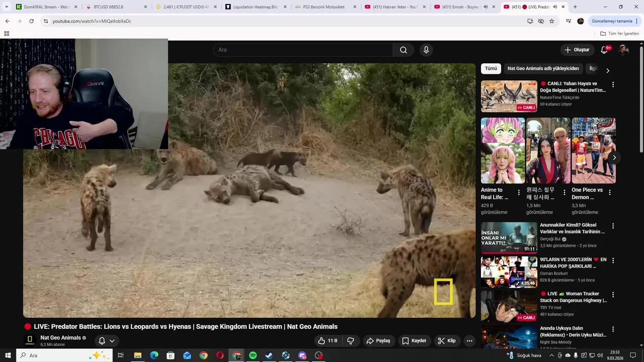Select the Tümü filter chip

[x=491, y=68]
